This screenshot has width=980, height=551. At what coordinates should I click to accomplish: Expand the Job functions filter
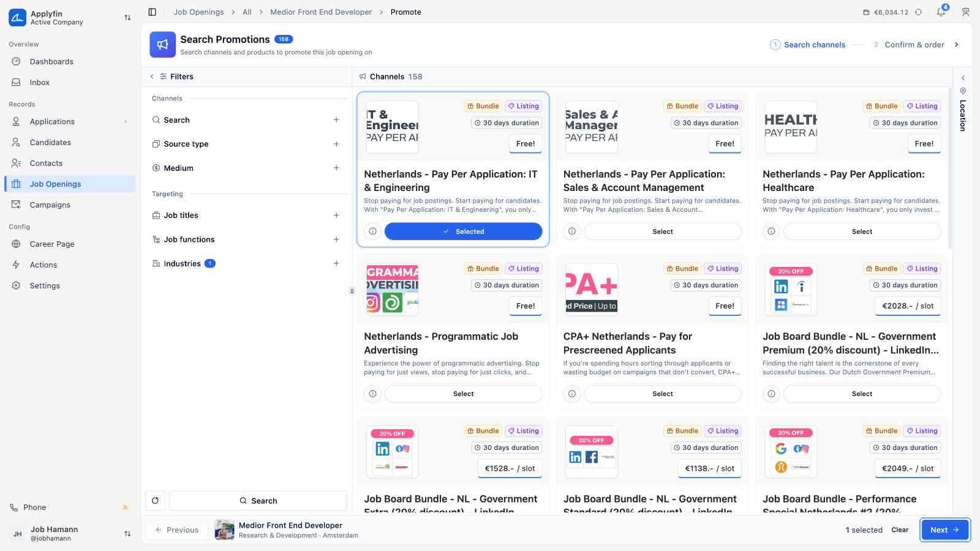[336, 239]
